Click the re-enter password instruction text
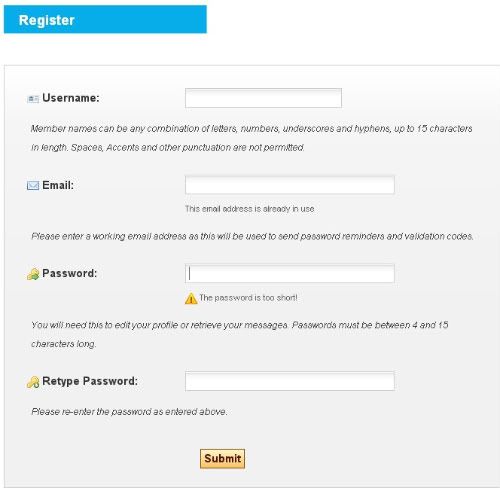Viewport: 500px width, 488px height. (129, 412)
